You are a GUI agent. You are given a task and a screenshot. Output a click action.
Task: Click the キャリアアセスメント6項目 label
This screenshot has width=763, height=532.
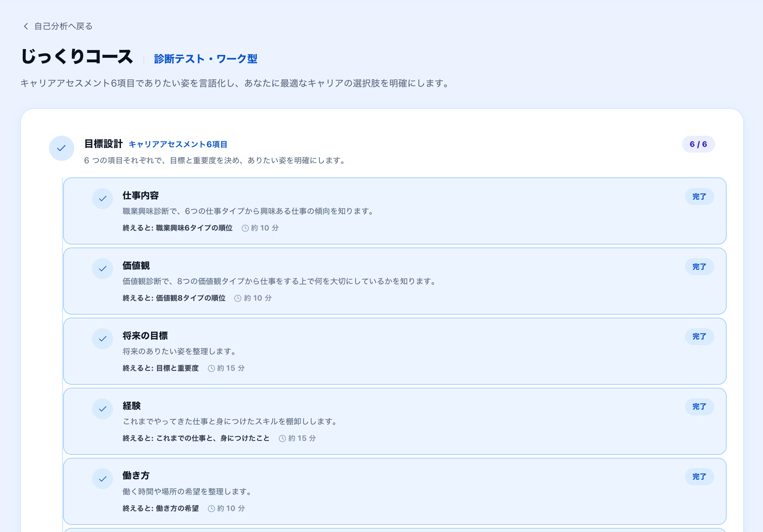point(178,144)
